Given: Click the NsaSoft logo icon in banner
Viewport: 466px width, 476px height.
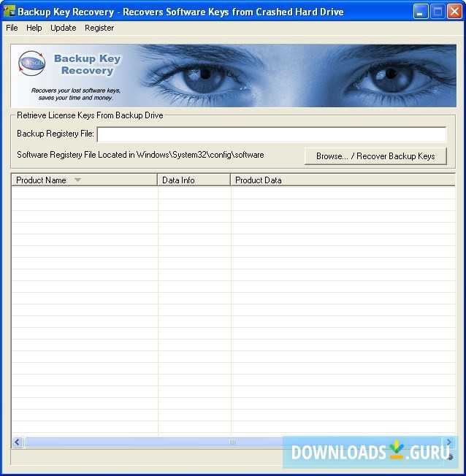Looking at the screenshot, I should pos(31,63).
